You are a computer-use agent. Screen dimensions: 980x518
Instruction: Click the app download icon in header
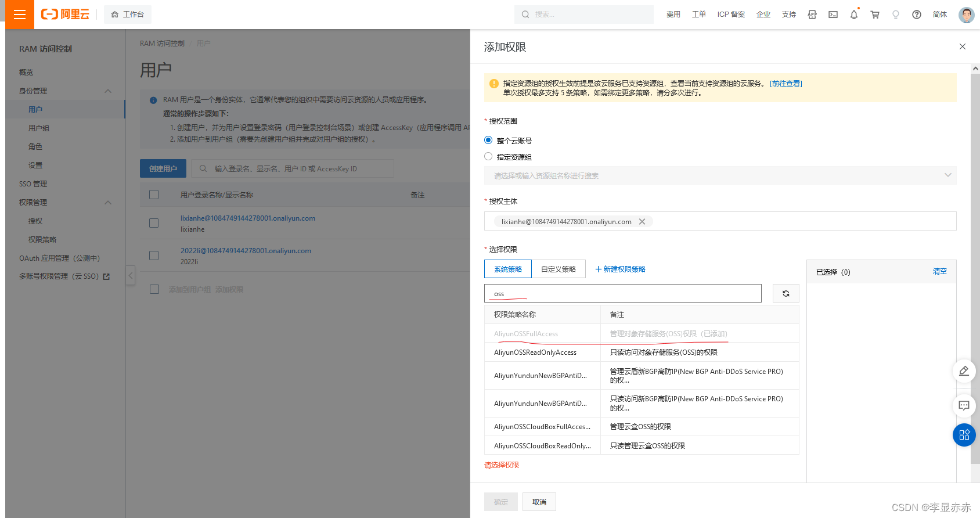(812, 15)
